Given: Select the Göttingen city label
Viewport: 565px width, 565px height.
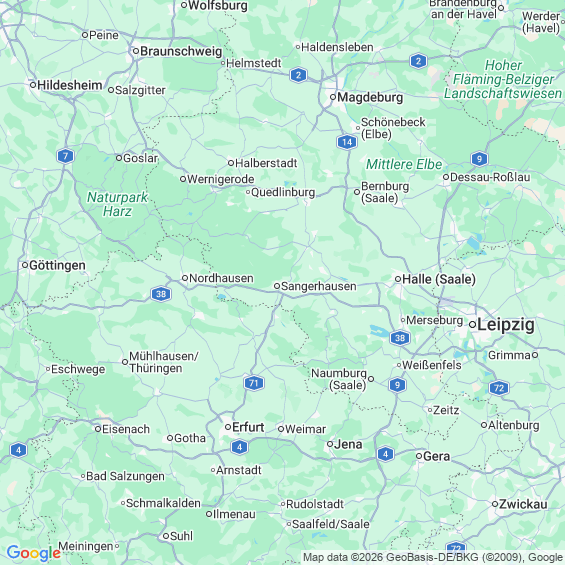Looking at the screenshot, I should tap(57, 266).
